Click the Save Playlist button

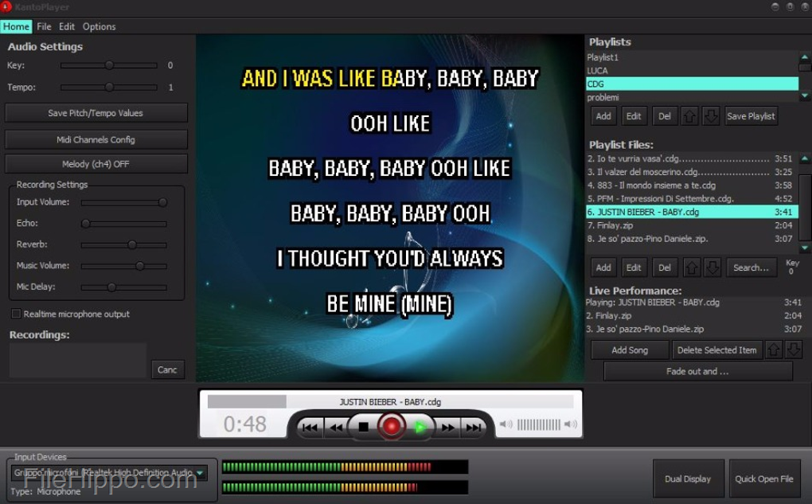click(751, 116)
